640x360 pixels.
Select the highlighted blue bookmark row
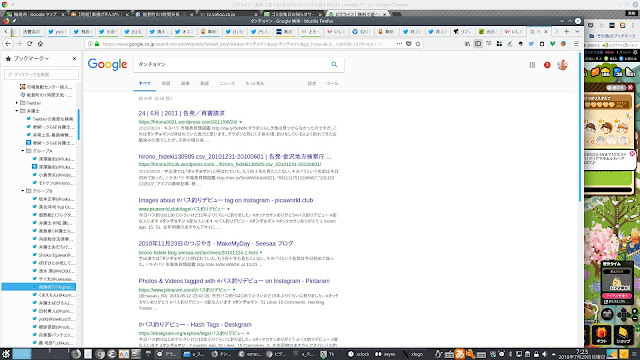(x=39, y=287)
